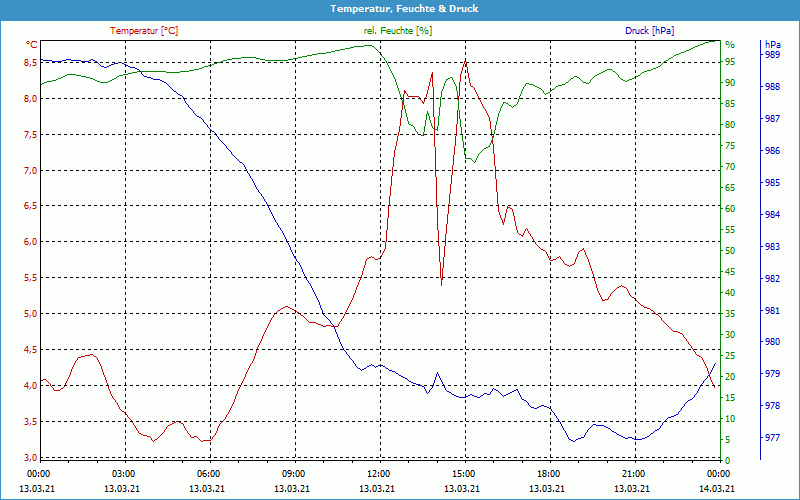Click the 987 pressure axis value
Screen dimensions: 800x500
tap(772, 119)
